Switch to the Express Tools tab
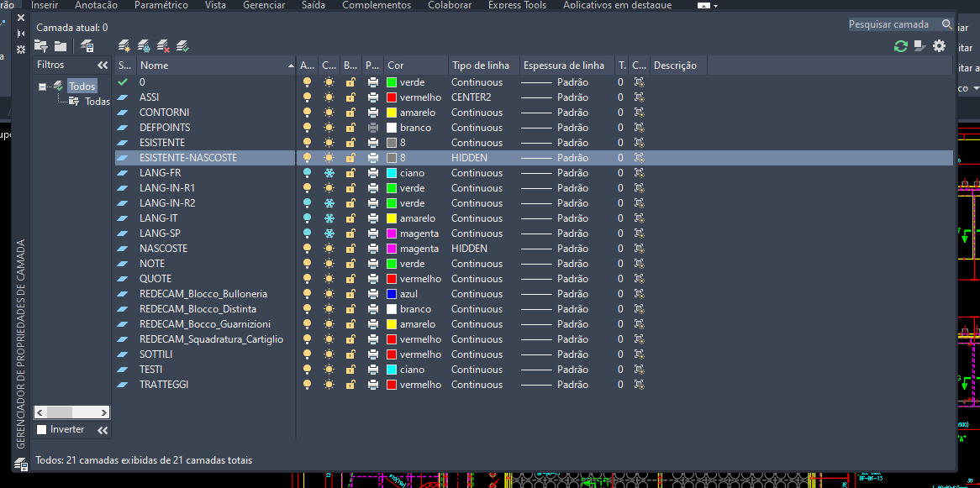The image size is (980, 488). pos(517,5)
